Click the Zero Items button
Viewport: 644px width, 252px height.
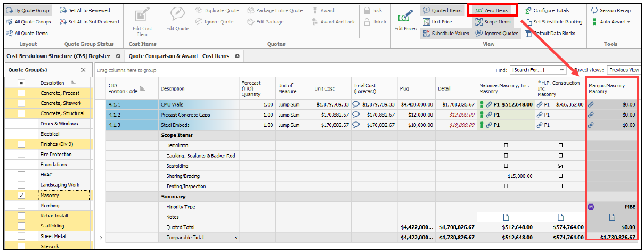click(491, 10)
